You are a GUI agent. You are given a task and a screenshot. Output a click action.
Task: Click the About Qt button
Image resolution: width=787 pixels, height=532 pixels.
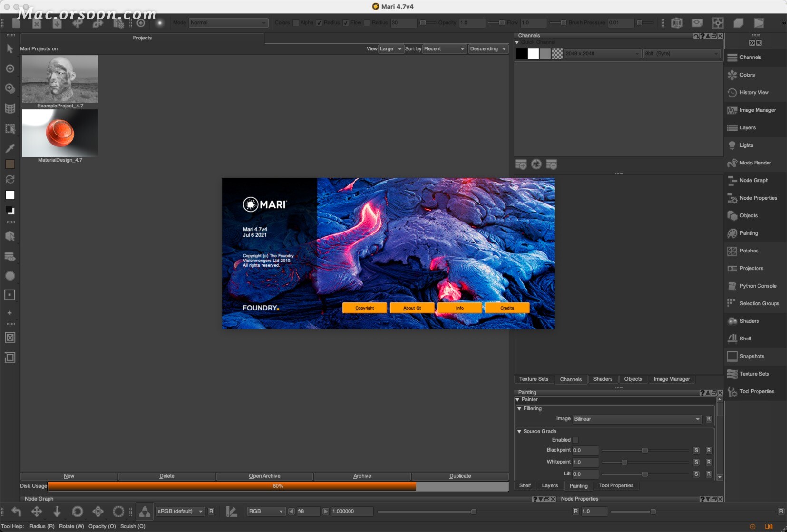click(412, 308)
